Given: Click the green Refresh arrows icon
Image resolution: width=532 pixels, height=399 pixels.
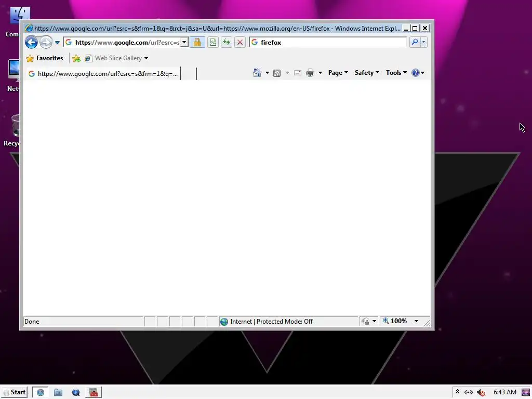Looking at the screenshot, I should (227, 43).
